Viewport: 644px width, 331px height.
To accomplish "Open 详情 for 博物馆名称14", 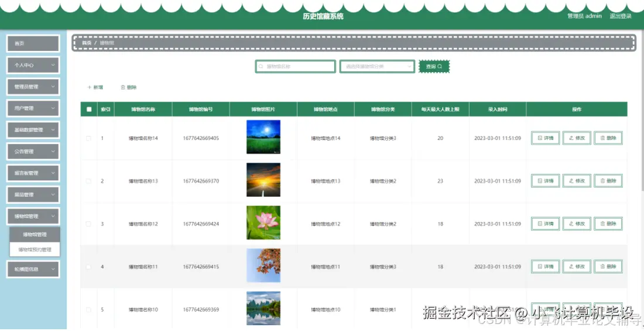I will 546,138.
